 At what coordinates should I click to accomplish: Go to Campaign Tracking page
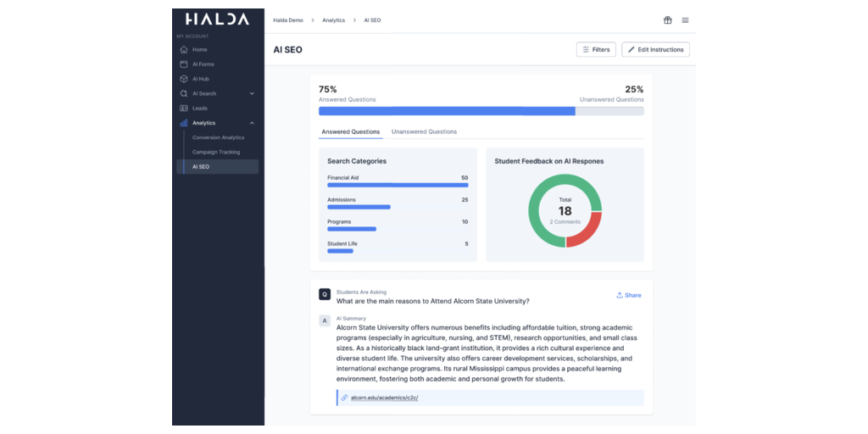click(217, 152)
